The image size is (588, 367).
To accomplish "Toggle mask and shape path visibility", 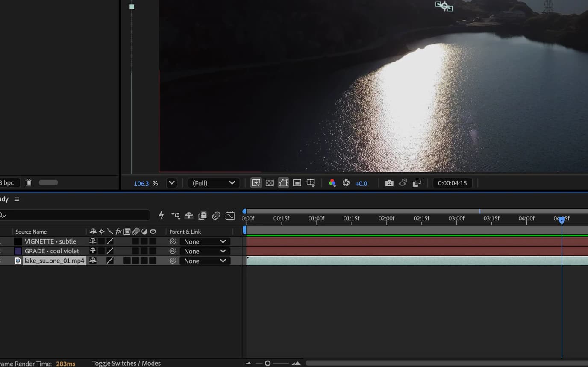I will pyautogui.click(x=283, y=183).
